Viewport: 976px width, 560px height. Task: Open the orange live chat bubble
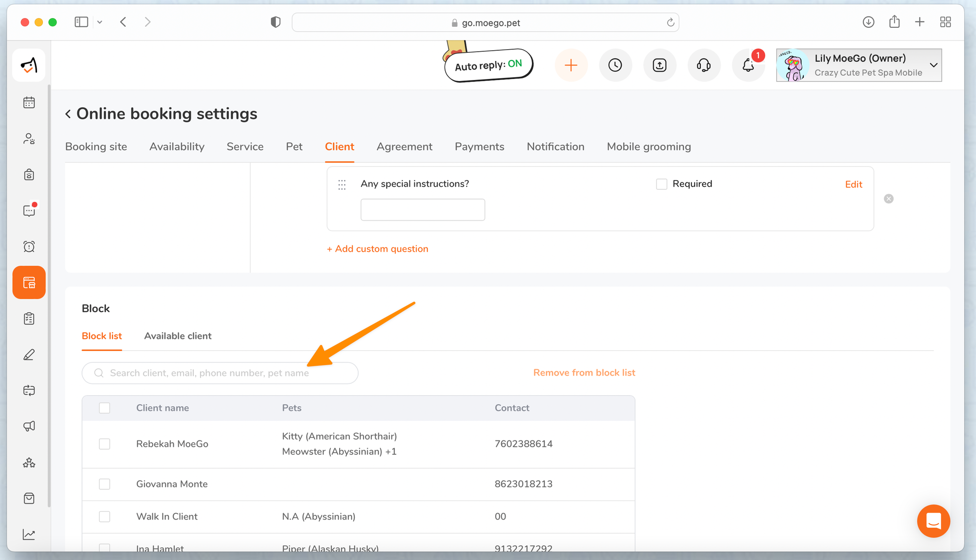(x=933, y=520)
